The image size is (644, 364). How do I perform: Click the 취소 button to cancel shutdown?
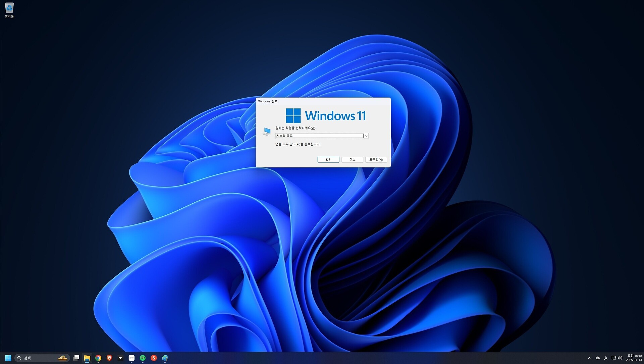352,160
